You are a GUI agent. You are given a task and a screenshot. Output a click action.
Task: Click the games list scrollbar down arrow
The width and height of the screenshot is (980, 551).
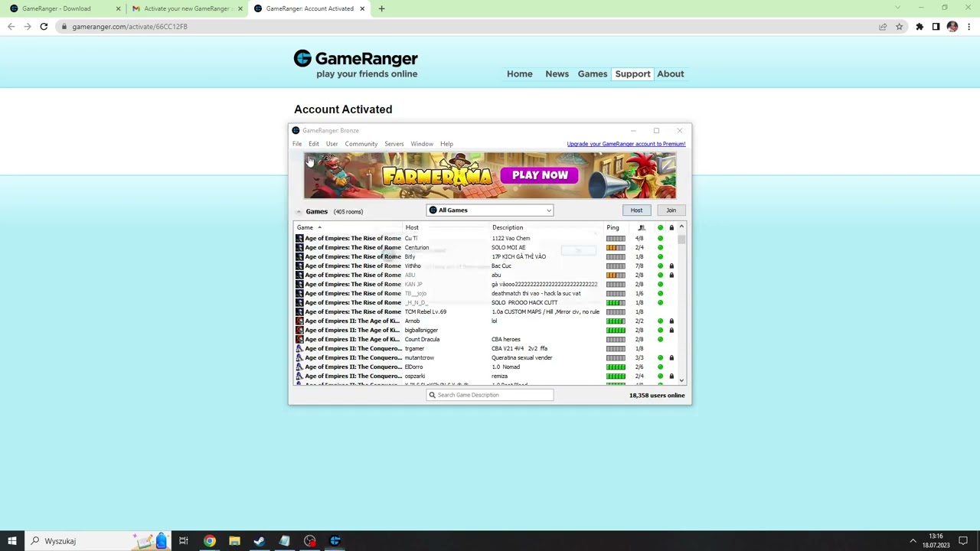(681, 380)
